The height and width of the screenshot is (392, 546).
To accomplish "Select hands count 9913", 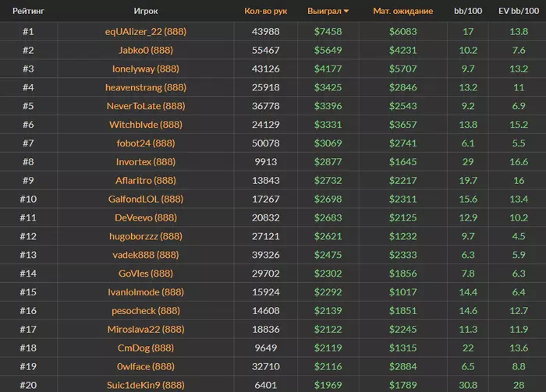I will (266, 162).
